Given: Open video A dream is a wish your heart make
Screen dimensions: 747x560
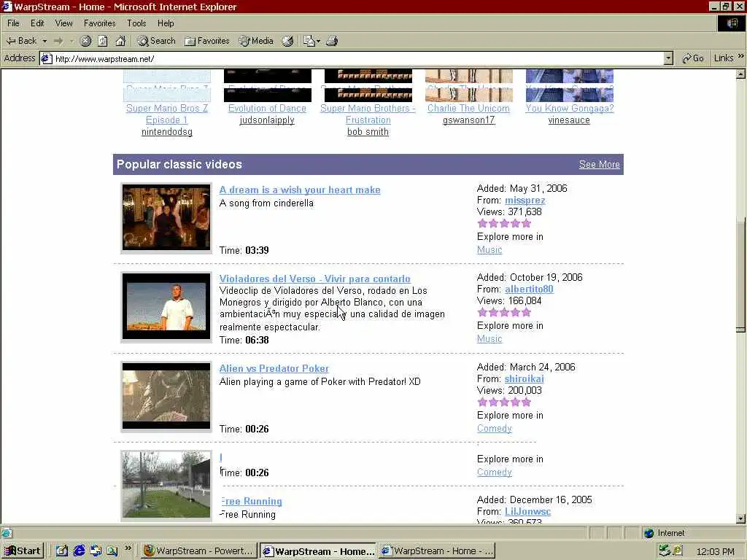Looking at the screenshot, I should pos(300,190).
